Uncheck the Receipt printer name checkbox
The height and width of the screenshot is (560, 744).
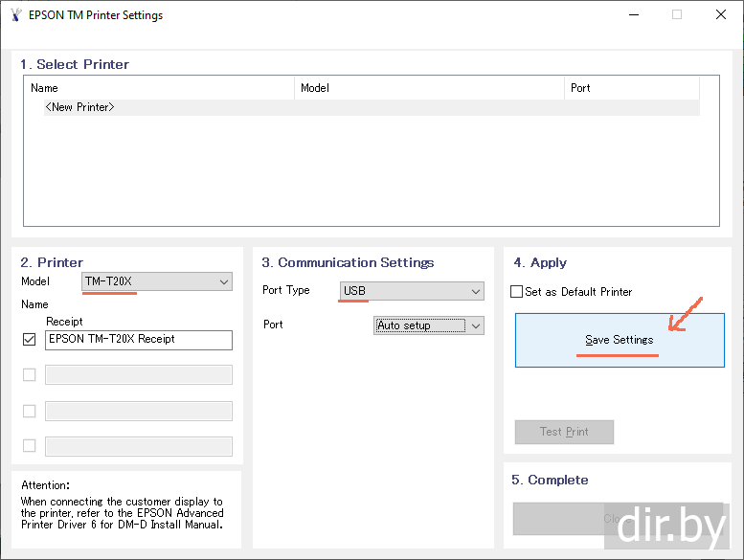pos(29,339)
